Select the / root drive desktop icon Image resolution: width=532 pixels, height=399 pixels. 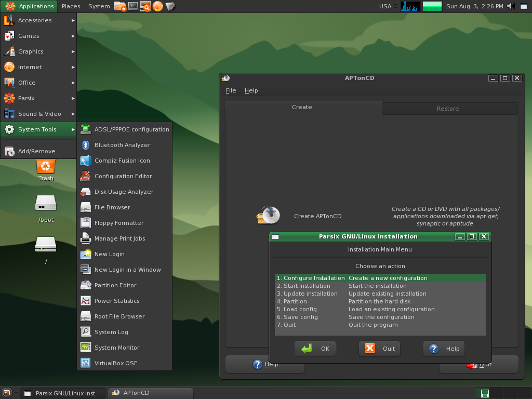[x=46, y=250]
